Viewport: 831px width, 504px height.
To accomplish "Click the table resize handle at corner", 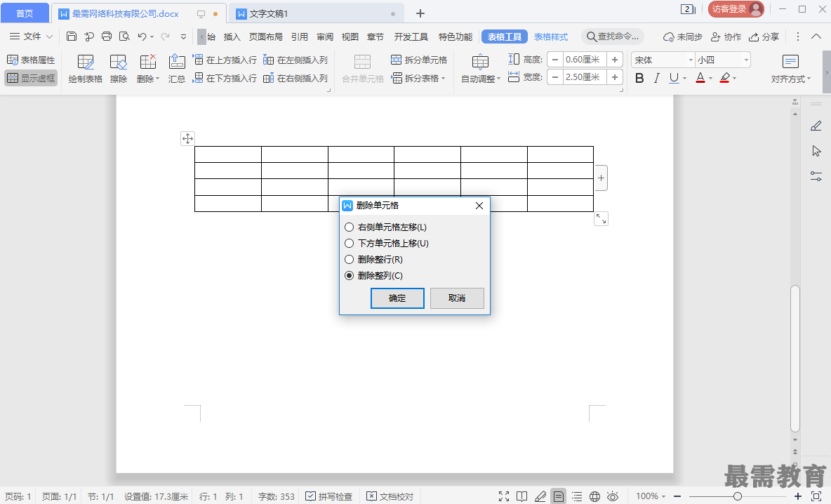I will point(601,218).
